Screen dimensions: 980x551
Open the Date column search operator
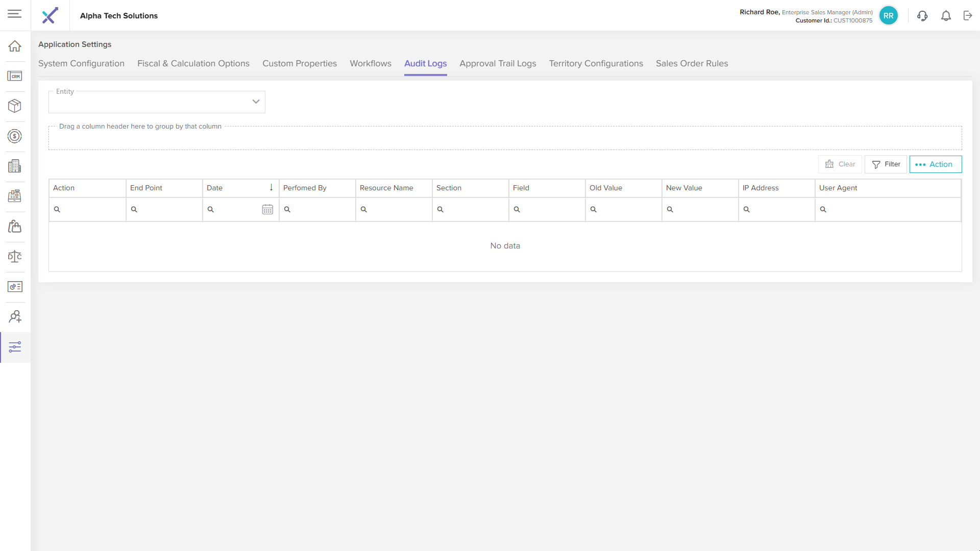point(211,209)
